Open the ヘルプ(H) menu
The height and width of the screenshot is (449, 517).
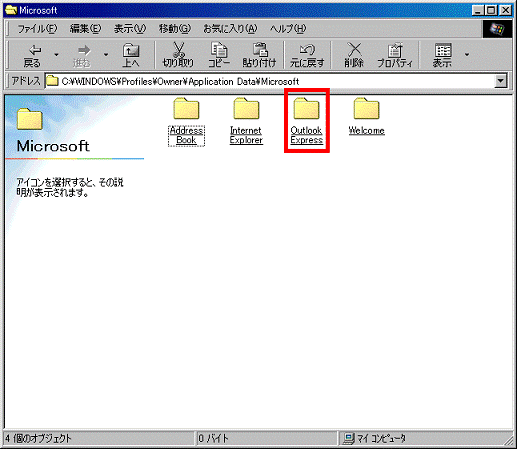288,29
